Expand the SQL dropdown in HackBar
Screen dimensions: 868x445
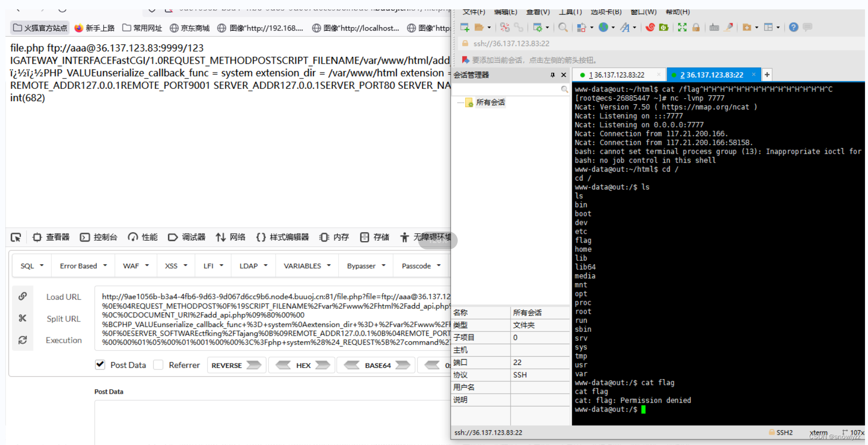click(32, 266)
